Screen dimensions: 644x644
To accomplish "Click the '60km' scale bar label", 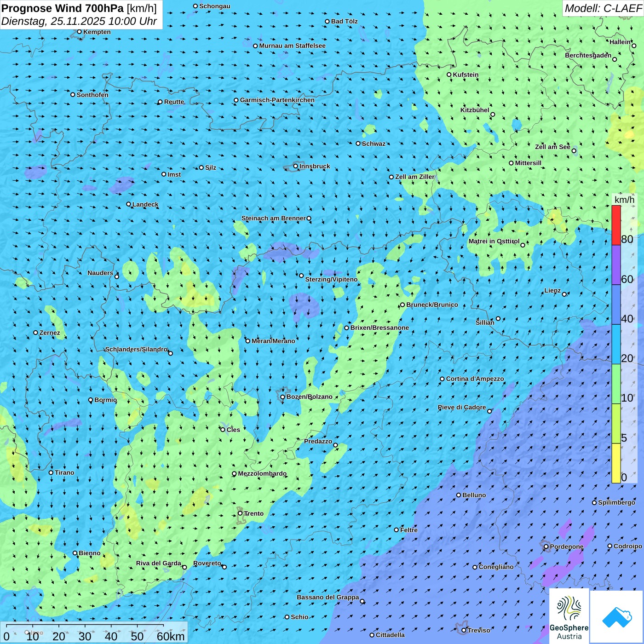I will (x=171, y=636).
